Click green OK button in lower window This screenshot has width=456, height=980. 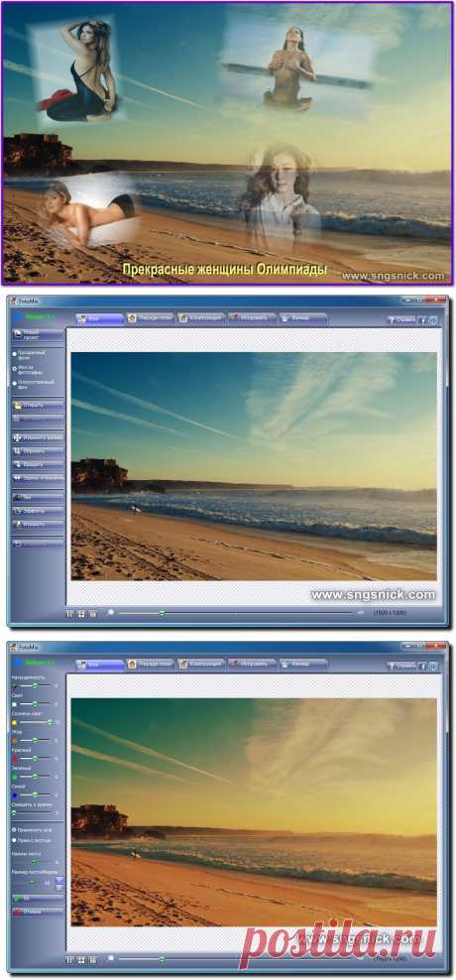click(x=38, y=898)
